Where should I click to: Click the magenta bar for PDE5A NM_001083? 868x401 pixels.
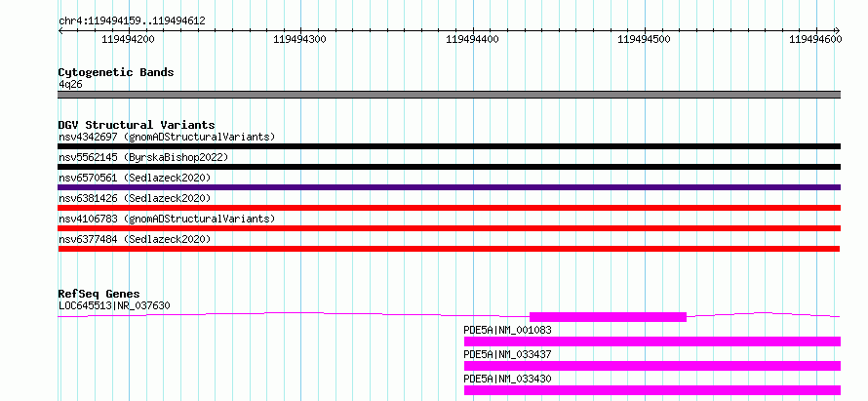(652, 341)
